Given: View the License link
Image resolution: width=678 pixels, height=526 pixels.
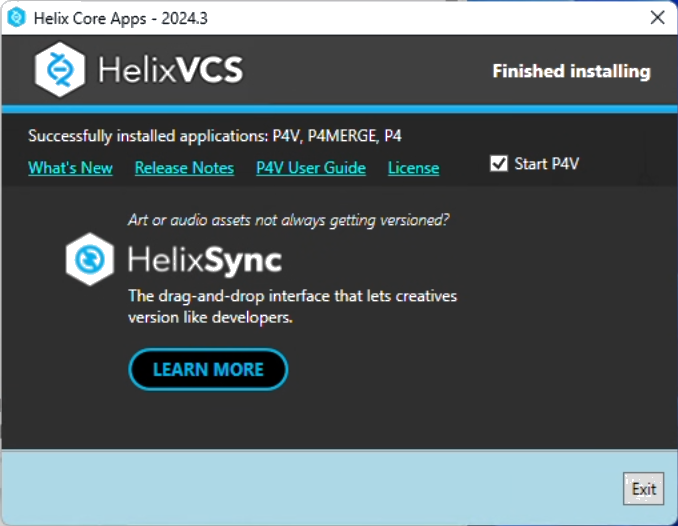Looking at the screenshot, I should 413,168.
